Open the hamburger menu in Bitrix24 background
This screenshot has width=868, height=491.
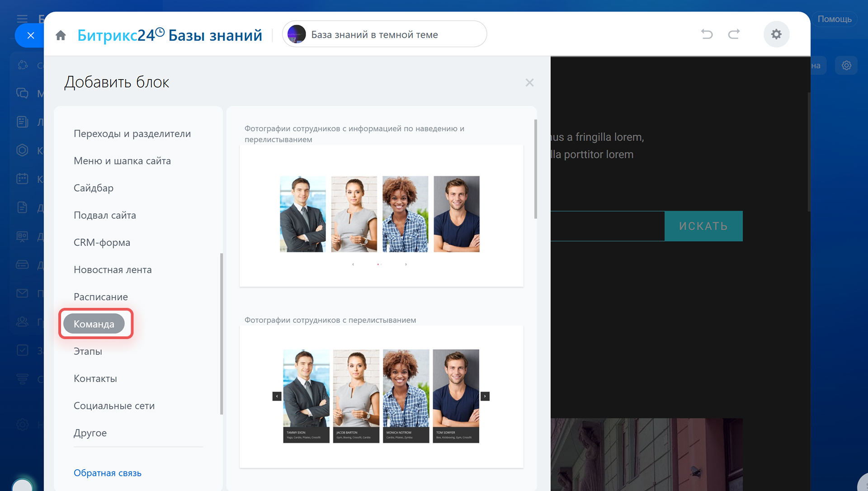[22, 19]
